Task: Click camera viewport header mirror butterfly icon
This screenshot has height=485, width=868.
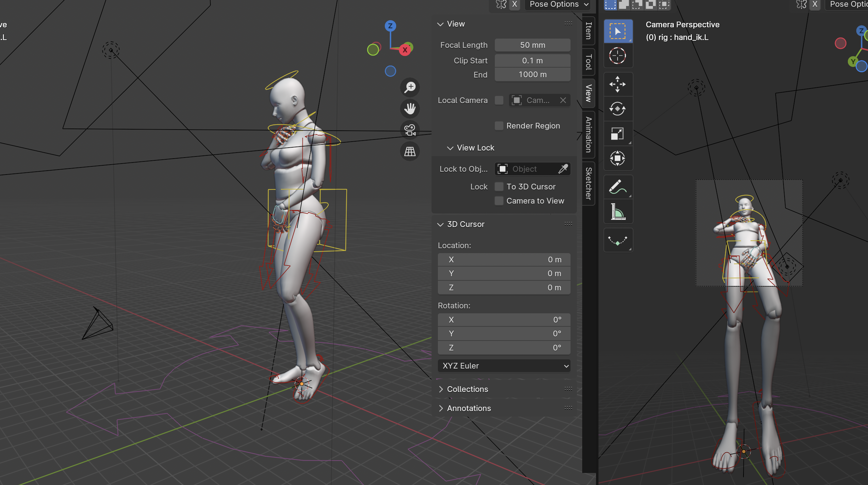Action: [801, 4]
